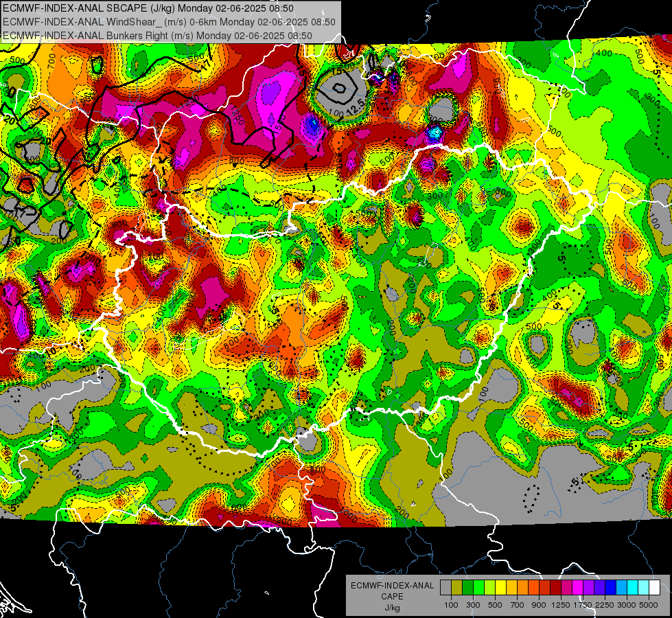672x618 pixels.
Task: Pick the pure yellow legend swatch
Action: 500,588
